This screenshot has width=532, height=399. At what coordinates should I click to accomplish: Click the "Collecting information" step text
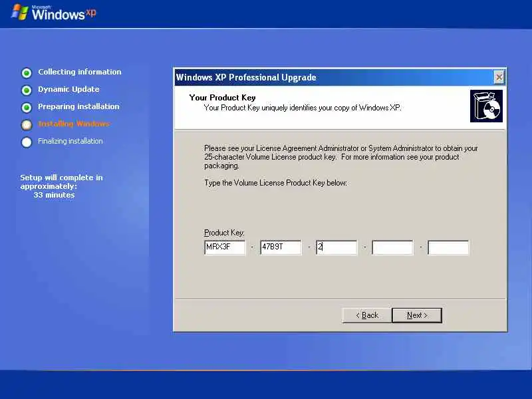pyautogui.click(x=79, y=72)
